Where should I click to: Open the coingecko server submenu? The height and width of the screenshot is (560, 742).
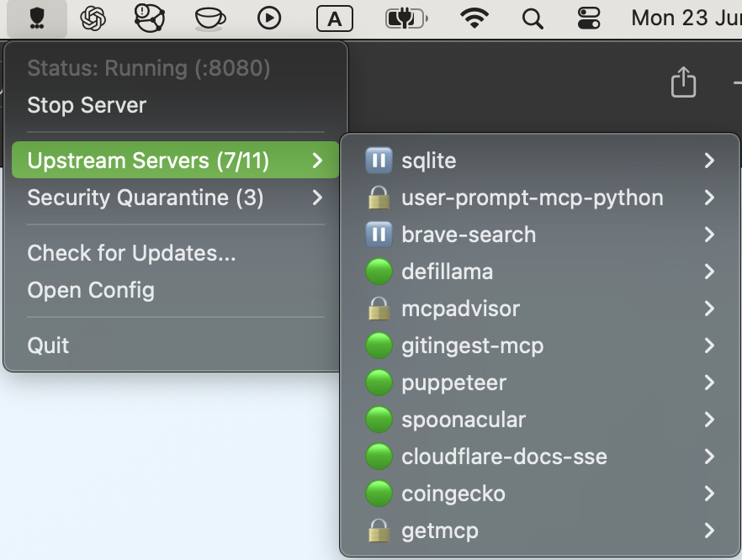453,494
